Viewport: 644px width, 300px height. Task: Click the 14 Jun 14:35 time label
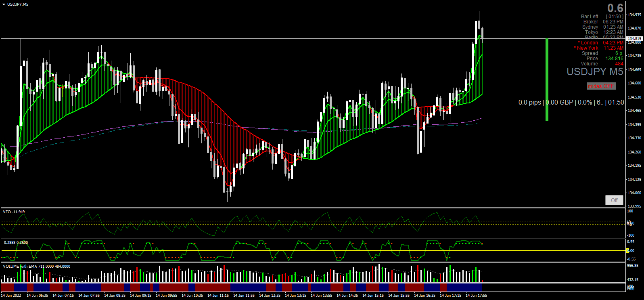click(x=347, y=296)
